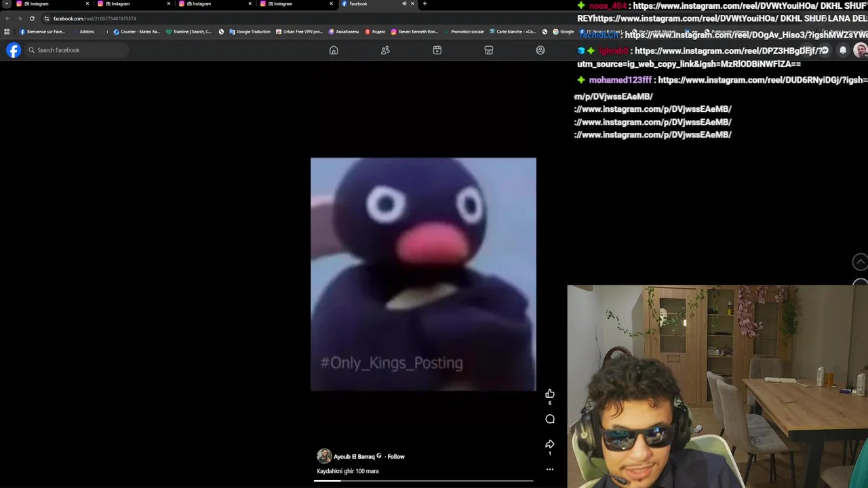Open the Яндекс bookmark
The height and width of the screenshot is (488, 868).
375,32
